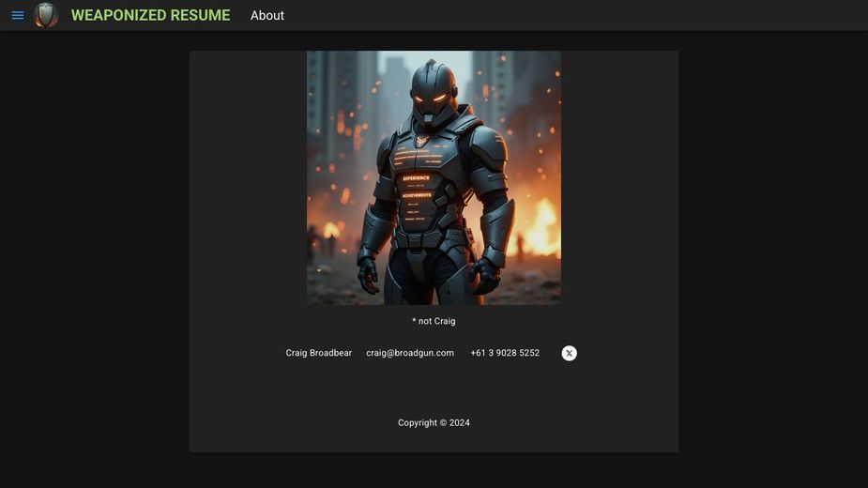Open the X social profile icon
The height and width of the screenshot is (488, 868).
(569, 354)
